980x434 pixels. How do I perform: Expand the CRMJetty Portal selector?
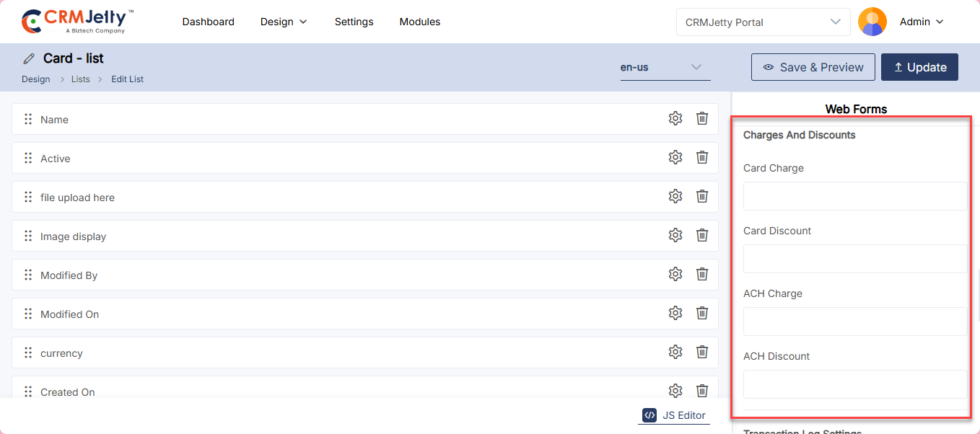pyautogui.click(x=763, y=22)
